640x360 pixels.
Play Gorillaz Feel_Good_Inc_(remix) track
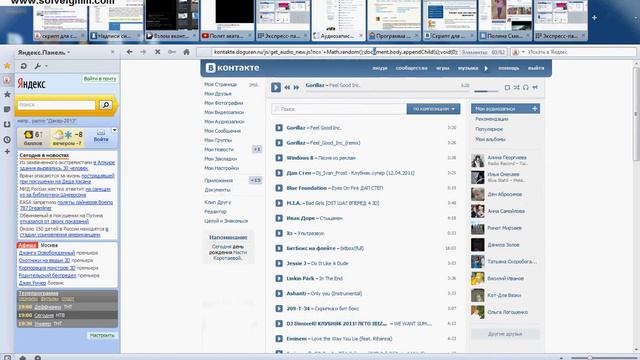point(279,143)
